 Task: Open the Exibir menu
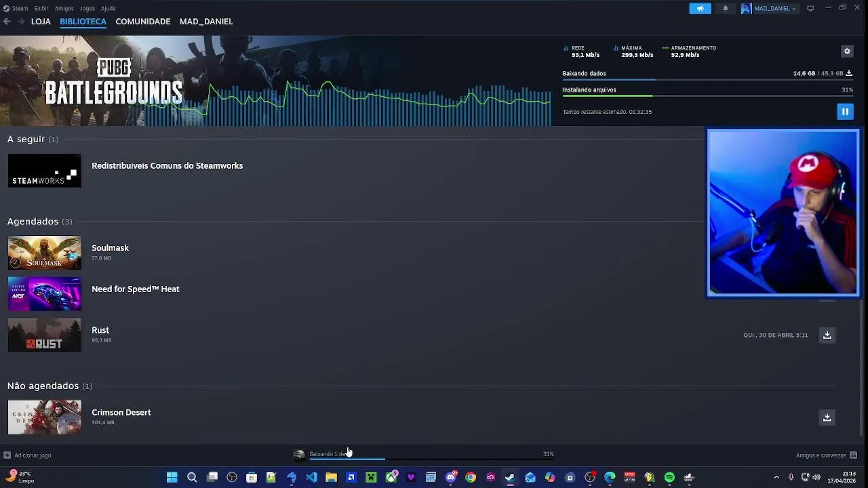point(41,8)
